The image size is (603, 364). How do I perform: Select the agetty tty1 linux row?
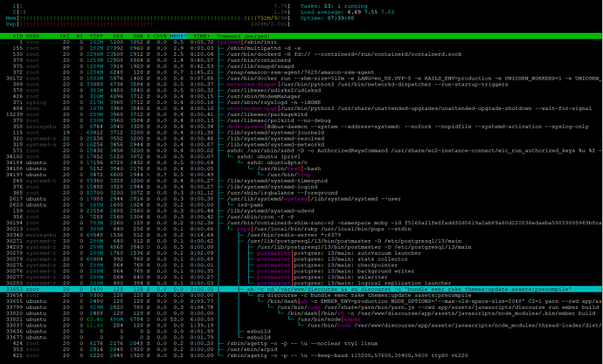[x=301, y=343]
